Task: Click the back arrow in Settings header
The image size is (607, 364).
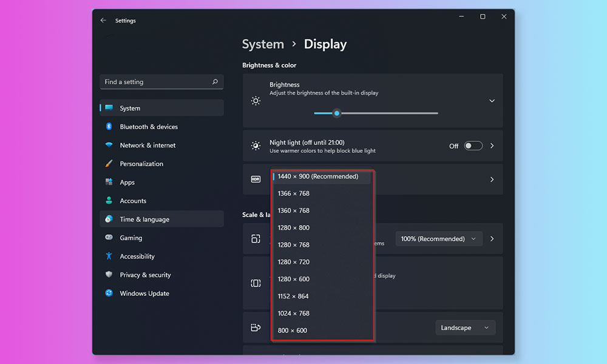Action: [103, 20]
